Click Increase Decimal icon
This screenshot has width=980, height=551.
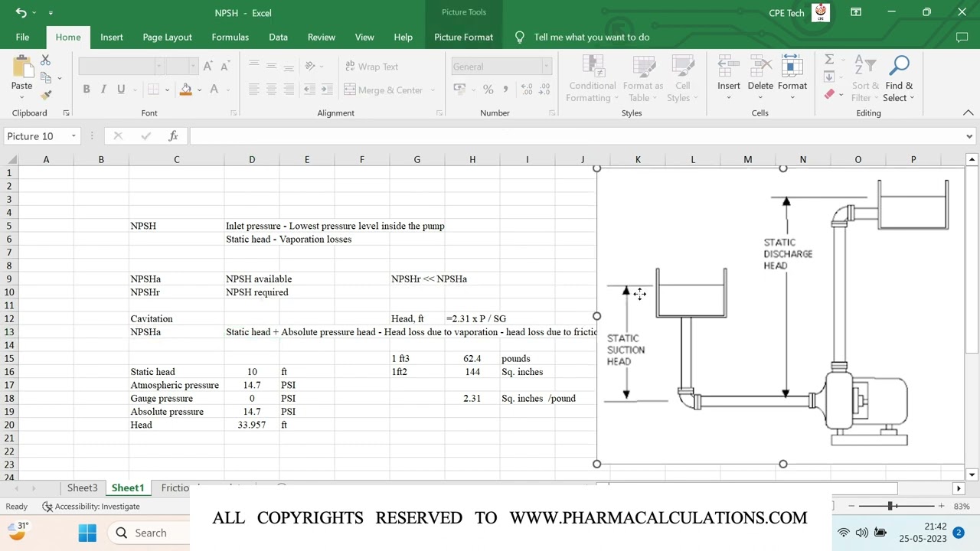[527, 90]
